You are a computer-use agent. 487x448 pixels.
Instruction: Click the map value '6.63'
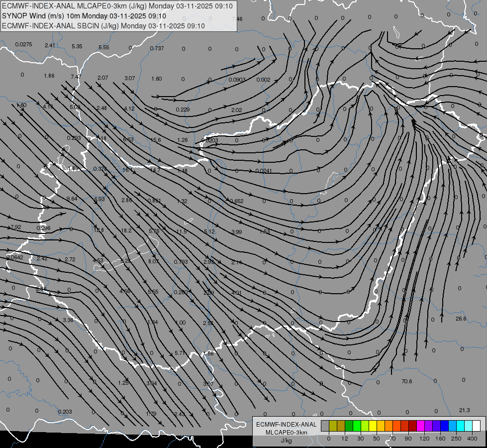128,139
